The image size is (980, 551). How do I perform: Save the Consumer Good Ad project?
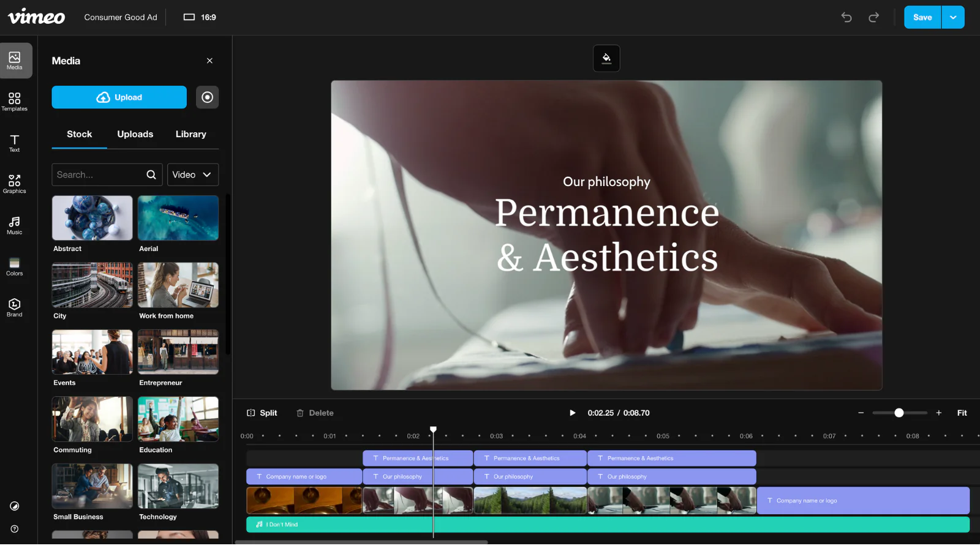click(921, 17)
